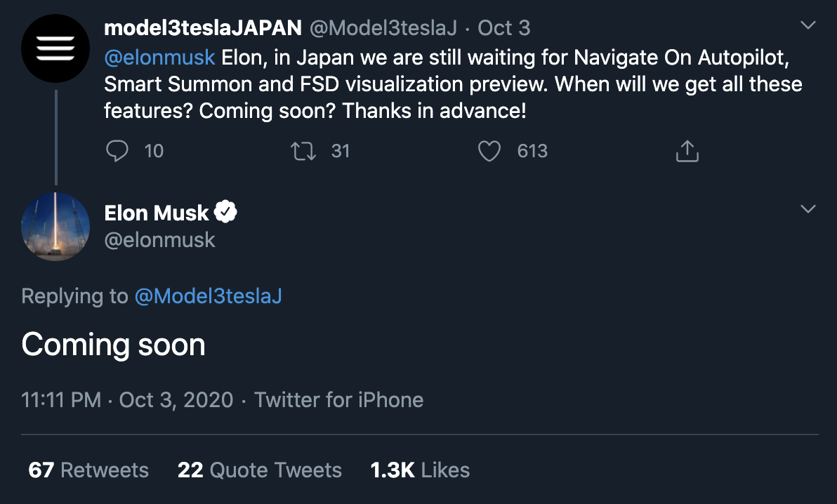Open Elon Musk's rocket launch avatar

coord(55,226)
